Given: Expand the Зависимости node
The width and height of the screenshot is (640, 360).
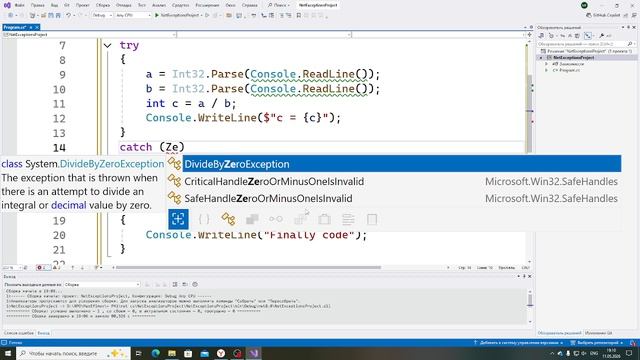Looking at the screenshot, I should click(547, 64).
